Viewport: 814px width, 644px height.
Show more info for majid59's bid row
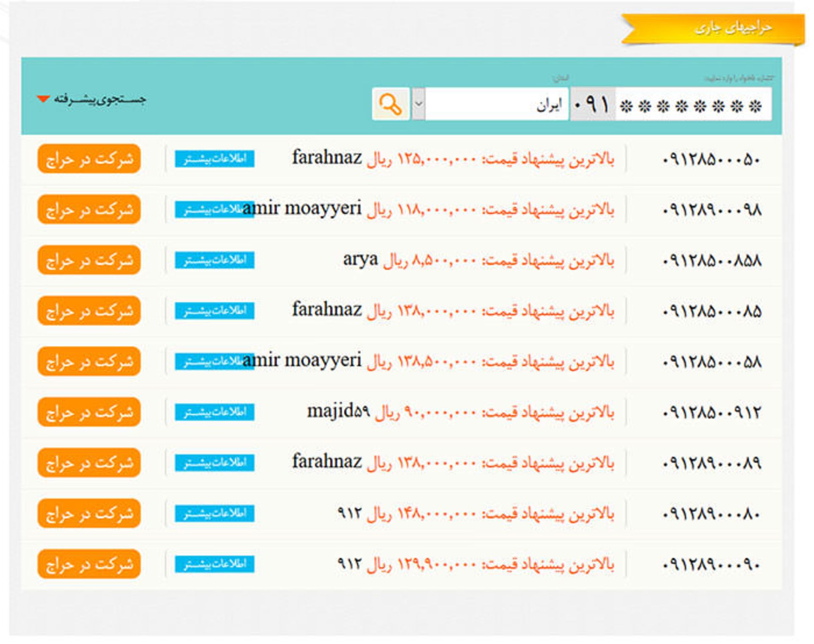pyautogui.click(x=215, y=412)
